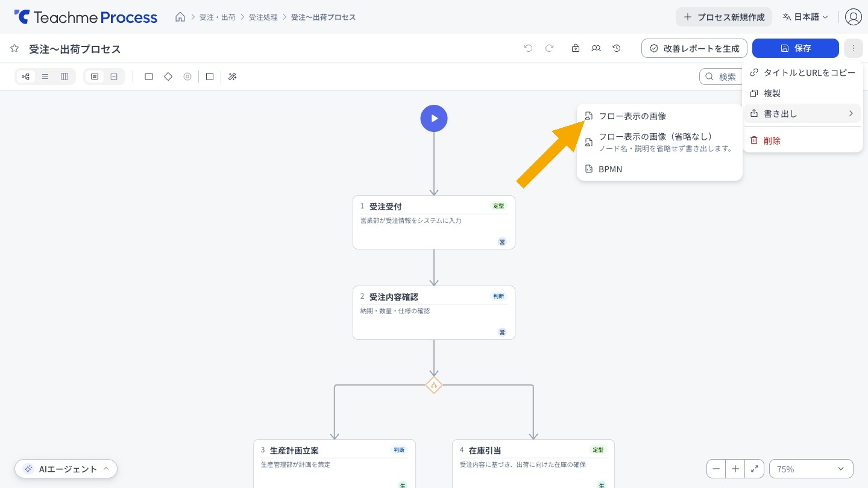Open the 受注処理 breadcrumb link
Viewport: 868px width, 488px height.
click(x=263, y=17)
